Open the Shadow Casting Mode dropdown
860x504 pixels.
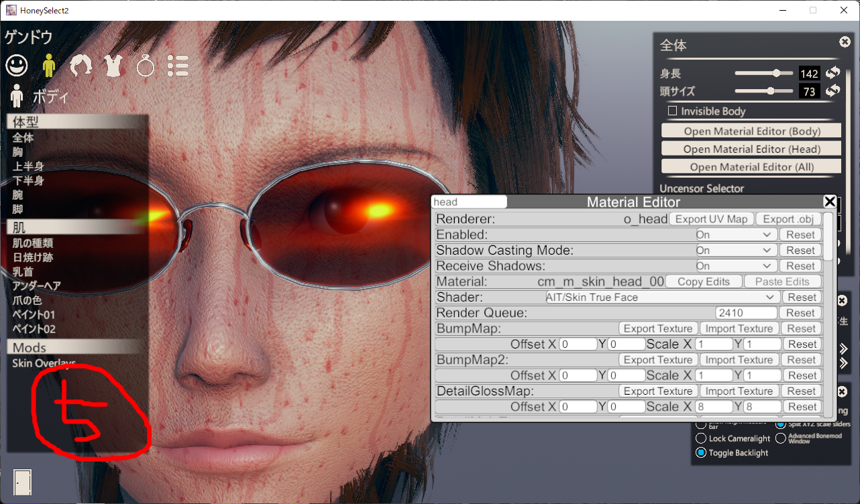click(x=735, y=250)
